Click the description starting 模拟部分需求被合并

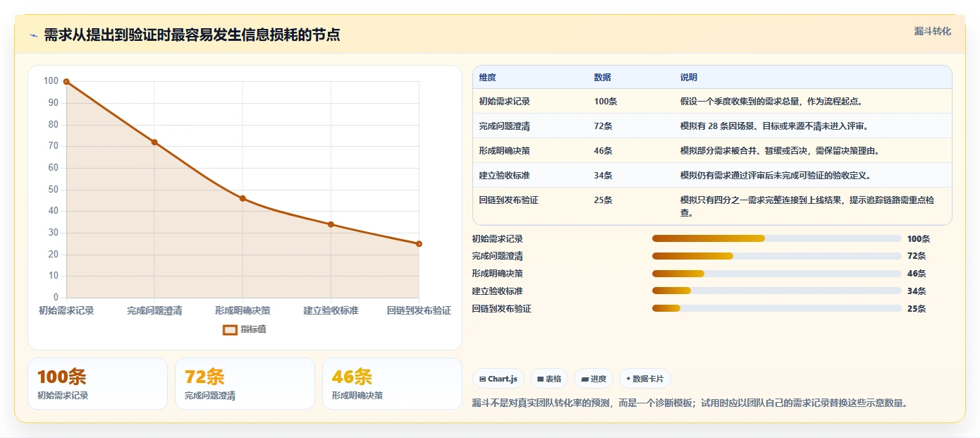pos(780,151)
